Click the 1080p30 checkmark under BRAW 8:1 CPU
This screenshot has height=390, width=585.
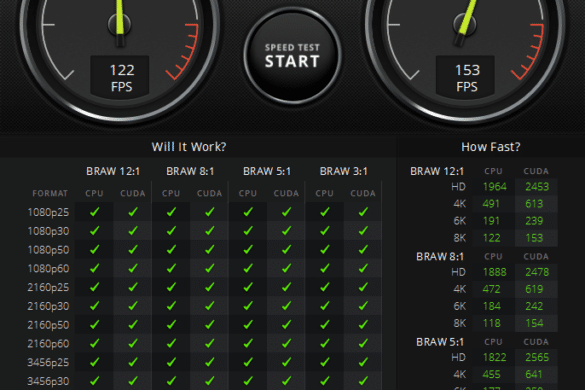click(x=171, y=231)
